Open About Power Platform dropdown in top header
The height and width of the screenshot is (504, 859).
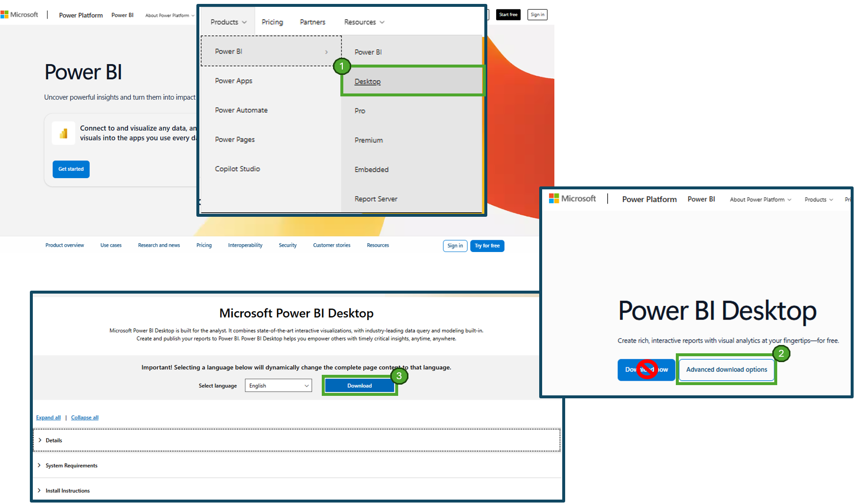pyautogui.click(x=169, y=16)
